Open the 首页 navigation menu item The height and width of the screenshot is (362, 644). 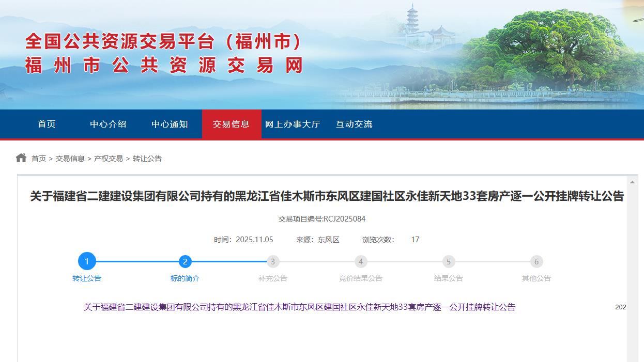tap(47, 124)
